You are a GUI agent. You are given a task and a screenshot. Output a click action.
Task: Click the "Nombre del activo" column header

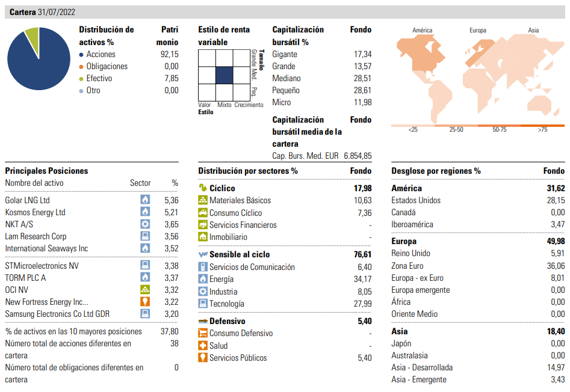point(34,183)
